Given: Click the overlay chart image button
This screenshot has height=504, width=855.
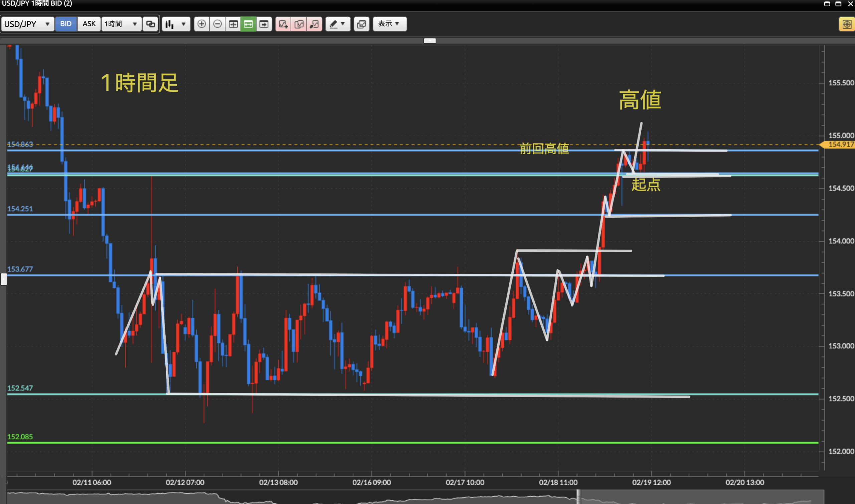Looking at the screenshot, I should click(x=362, y=24).
